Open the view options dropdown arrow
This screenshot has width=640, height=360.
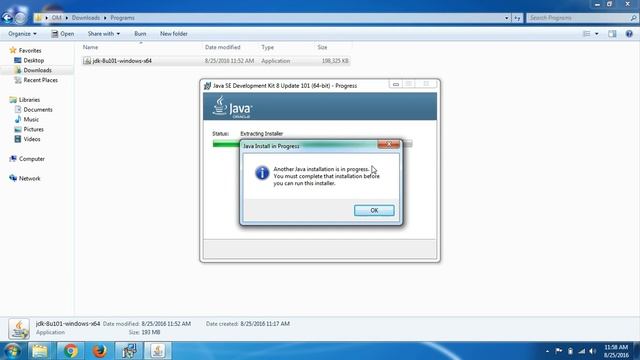[597, 34]
